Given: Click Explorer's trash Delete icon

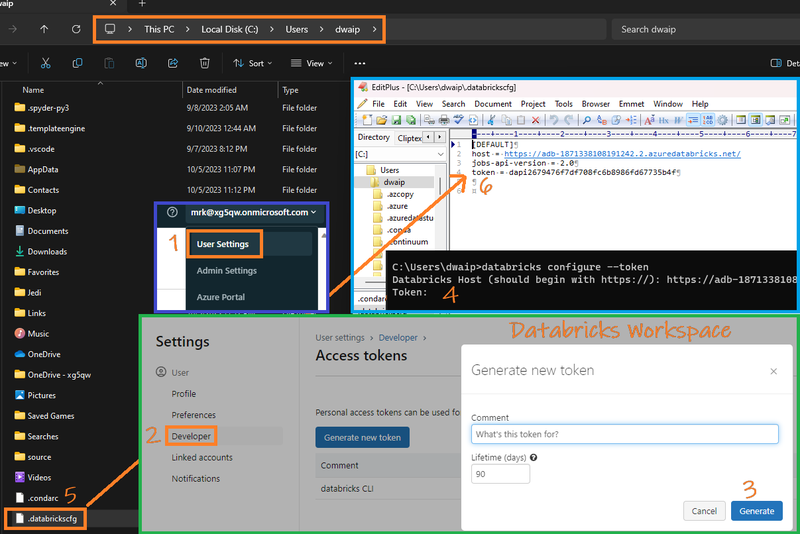Looking at the screenshot, I should (x=205, y=63).
